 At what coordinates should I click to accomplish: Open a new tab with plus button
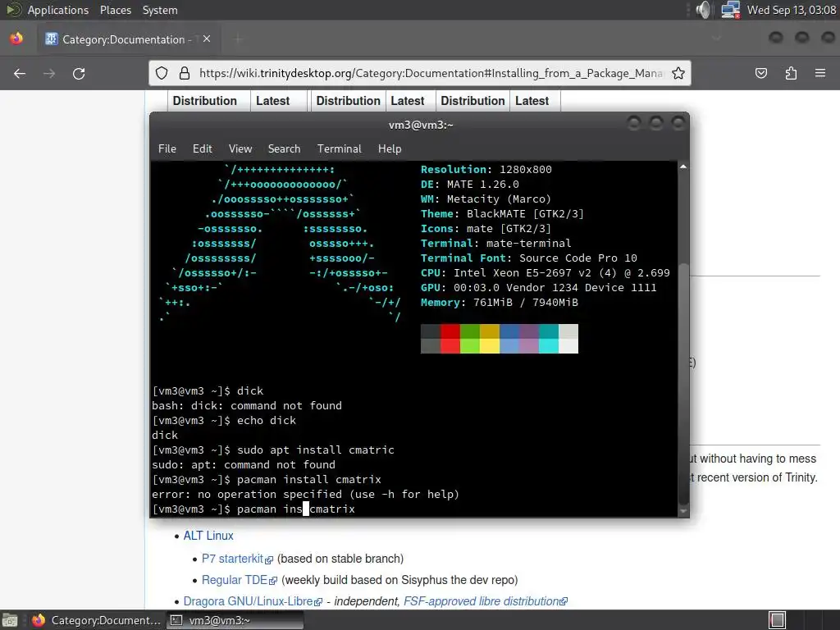(239, 39)
